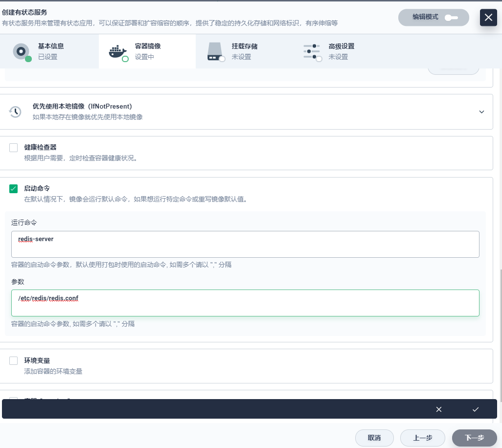Click the 如果本地存在镜像就优先使用本地镜像 description
The width and height of the screenshot is (502, 448).
(x=88, y=117)
